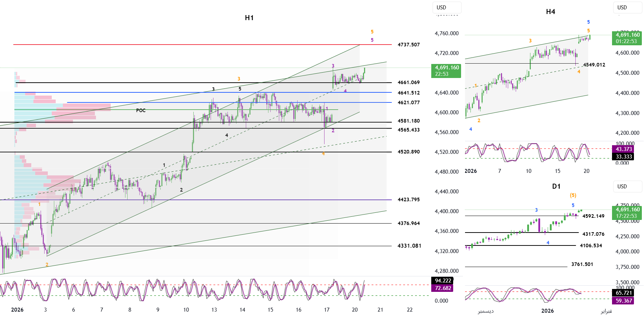Click the 43.373 stochastic label on H4

pos(624,149)
